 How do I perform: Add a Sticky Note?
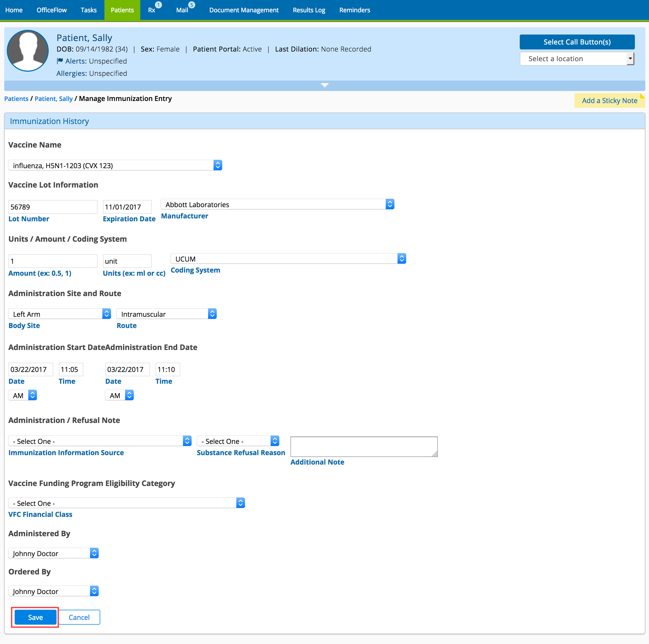[609, 100]
